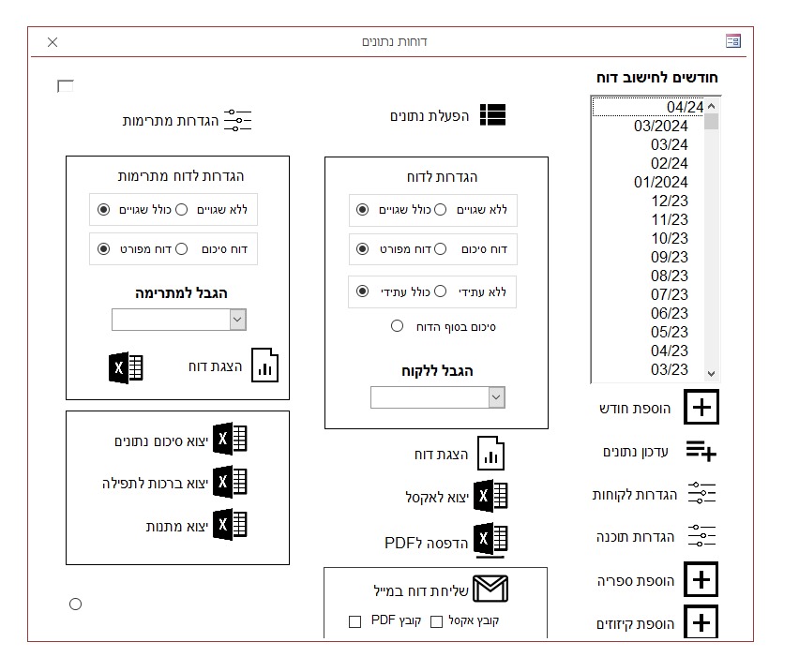Click envelope icon for שליחת דוח במייל

pos(490,589)
